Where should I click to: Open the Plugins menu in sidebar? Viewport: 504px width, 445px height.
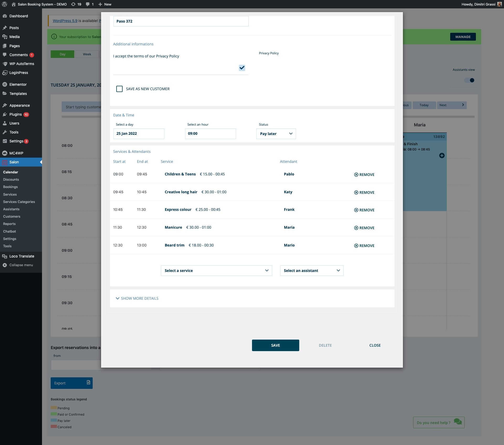point(15,114)
